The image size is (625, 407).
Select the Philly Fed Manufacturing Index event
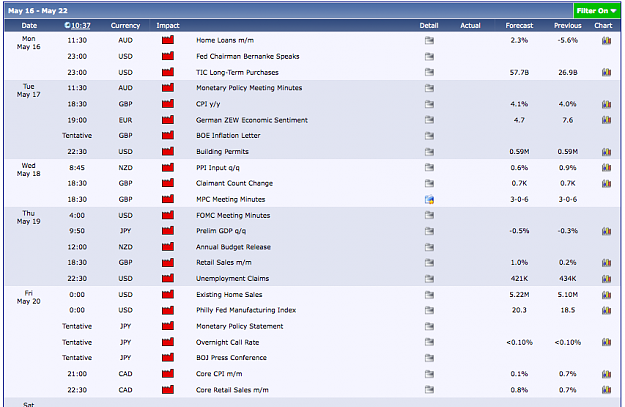point(246,310)
